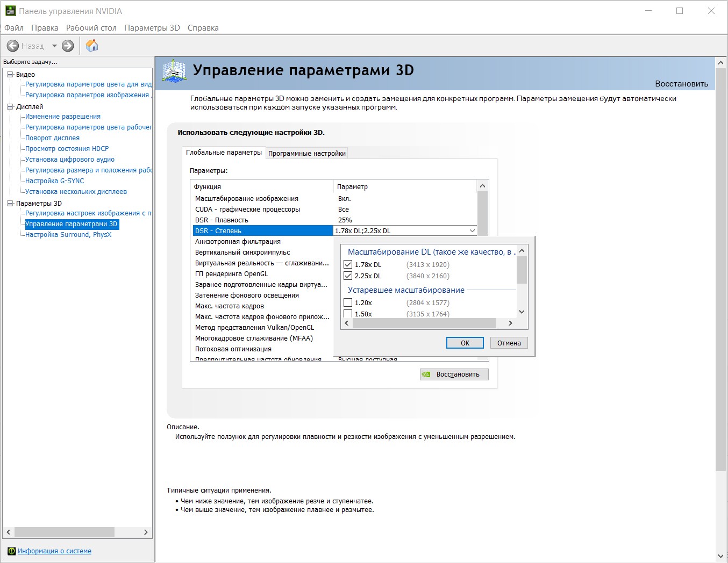
Task: Click the task tree scroll right arrow
Action: (146, 532)
